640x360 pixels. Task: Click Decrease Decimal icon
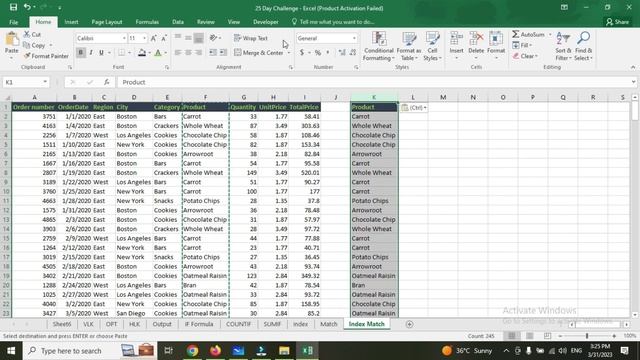click(353, 53)
